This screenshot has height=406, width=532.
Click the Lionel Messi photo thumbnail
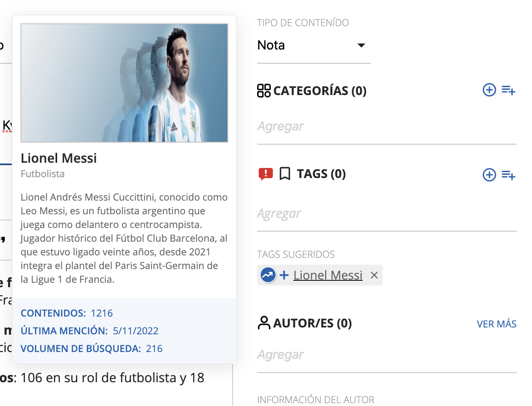[x=124, y=83]
